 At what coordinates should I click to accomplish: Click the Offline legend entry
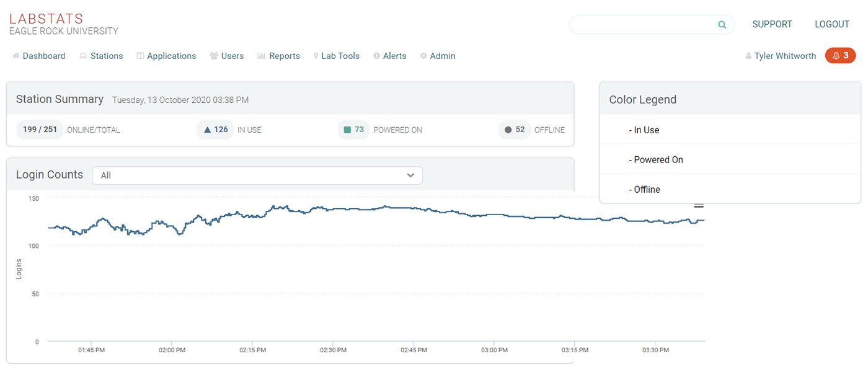tap(644, 190)
